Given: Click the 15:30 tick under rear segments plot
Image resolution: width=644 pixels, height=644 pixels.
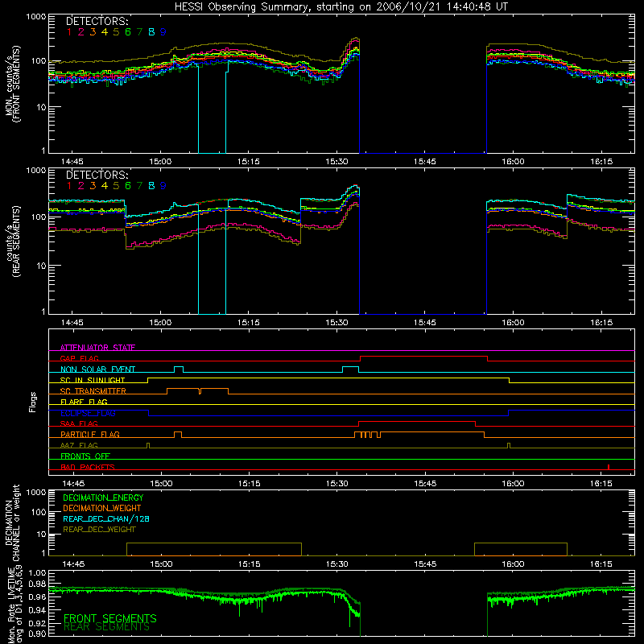Looking at the screenshot, I should tap(336, 323).
